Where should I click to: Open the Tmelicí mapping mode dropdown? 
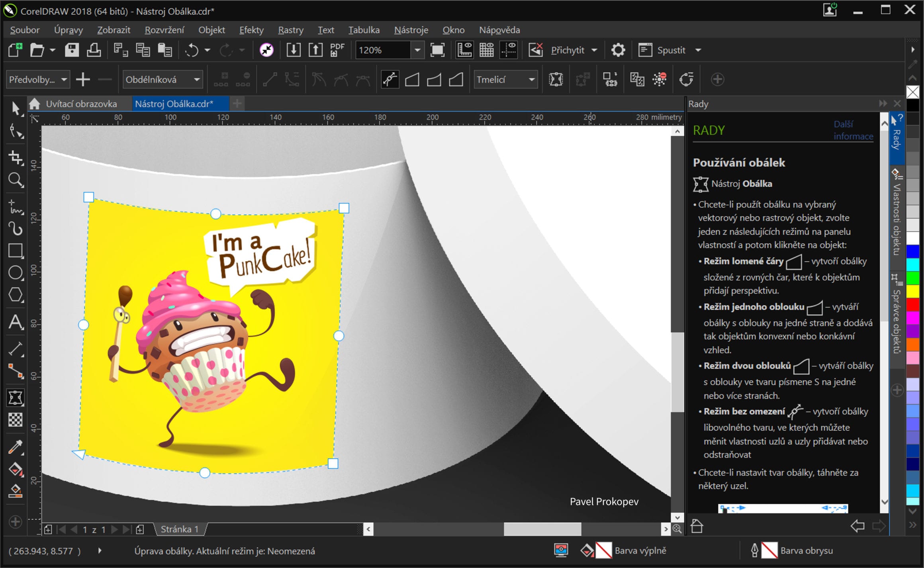click(533, 79)
